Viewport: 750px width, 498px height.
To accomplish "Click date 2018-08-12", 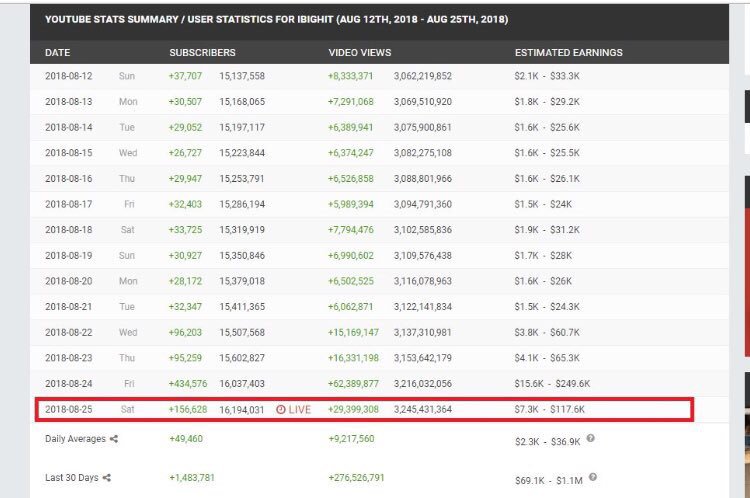I will pos(68,76).
